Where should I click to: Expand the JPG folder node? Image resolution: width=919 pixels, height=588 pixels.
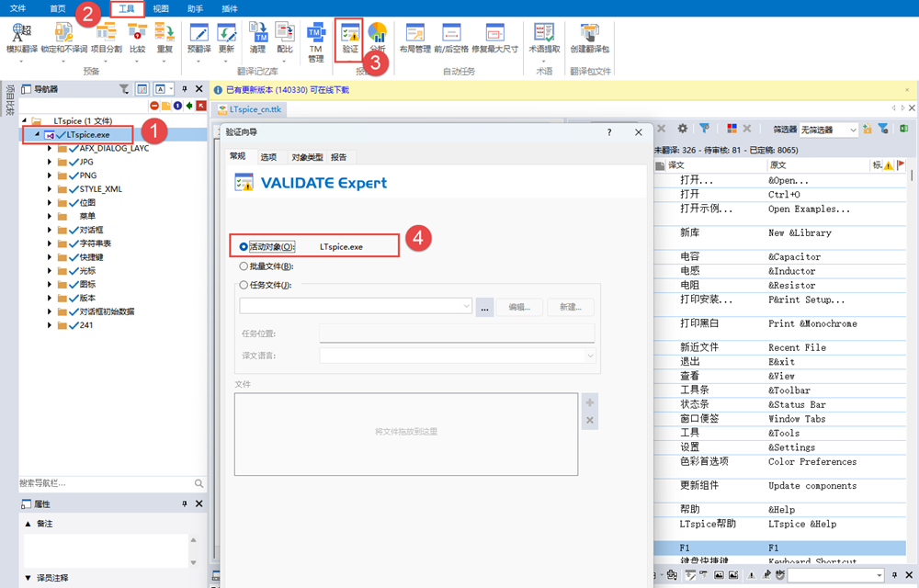50,162
